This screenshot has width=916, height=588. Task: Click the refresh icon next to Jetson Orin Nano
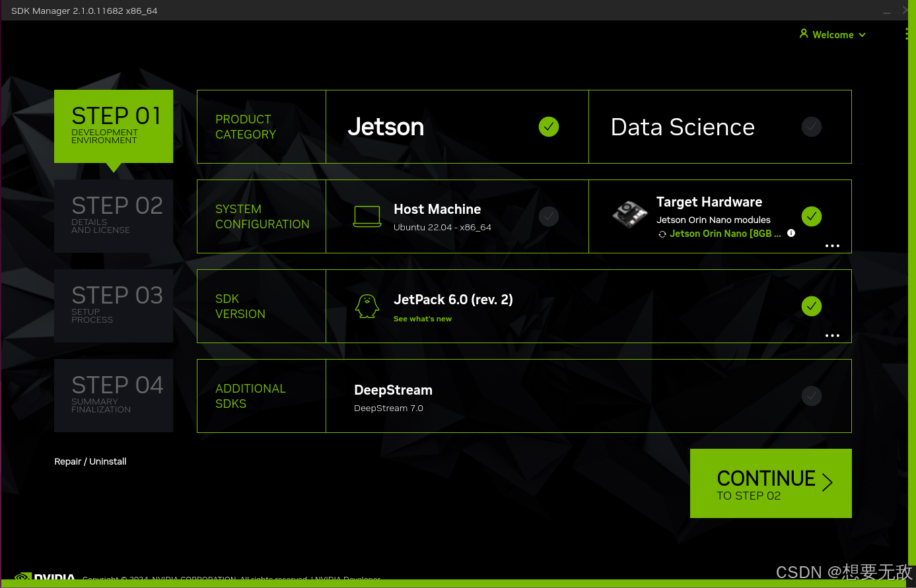tap(662, 234)
